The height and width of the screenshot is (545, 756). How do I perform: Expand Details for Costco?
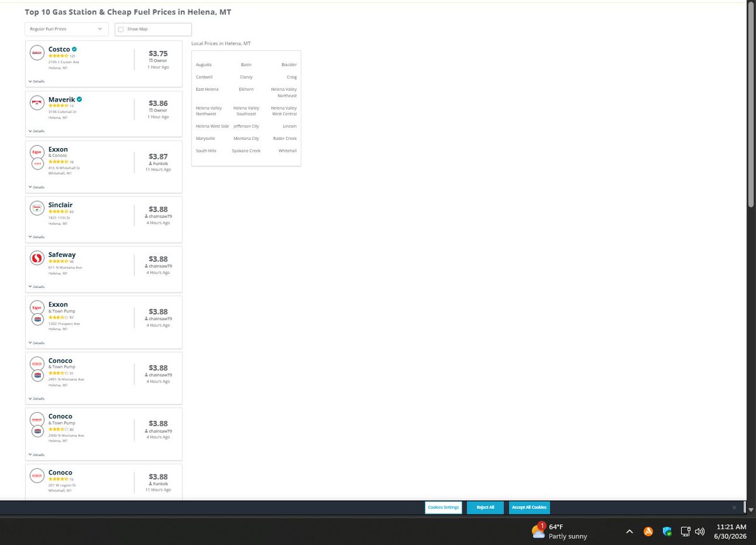pyautogui.click(x=37, y=81)
